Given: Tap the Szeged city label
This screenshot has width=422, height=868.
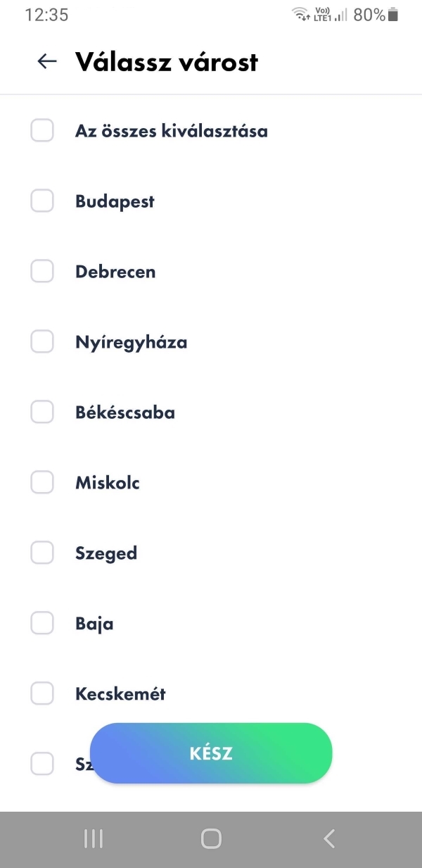Looking at the screenshot, I should [106, 553].
